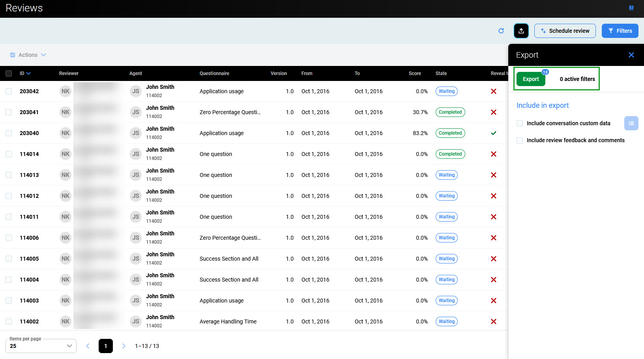Click the Schedule review button
This screenshot has width=644, height=359.
565,31
